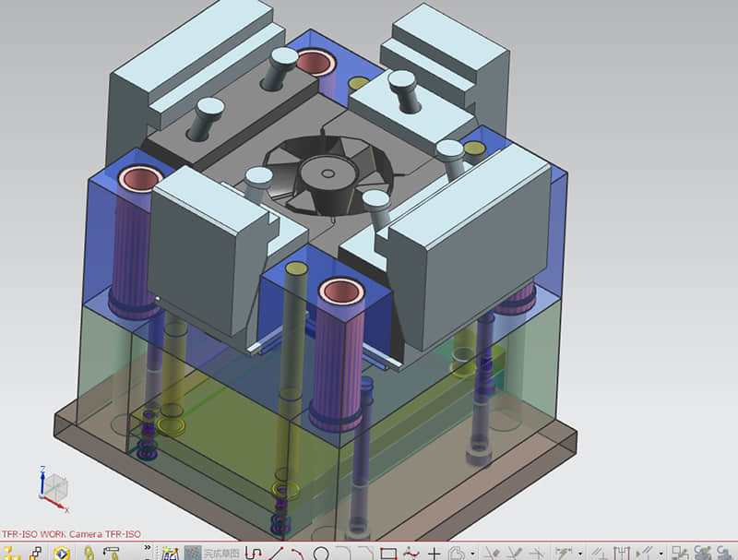
Task: Click the yellow chain link constraint icon
Action: (x=89, y=553)
